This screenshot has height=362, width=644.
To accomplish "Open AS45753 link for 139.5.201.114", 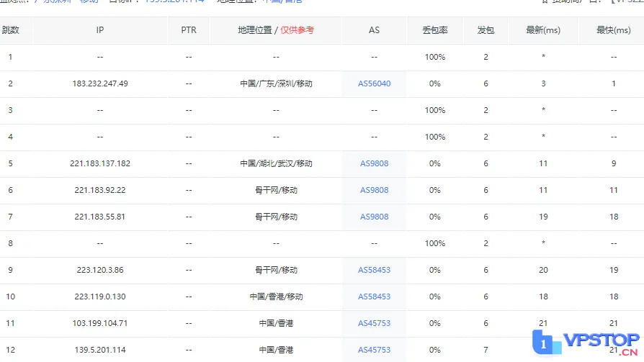I will 374,350.
